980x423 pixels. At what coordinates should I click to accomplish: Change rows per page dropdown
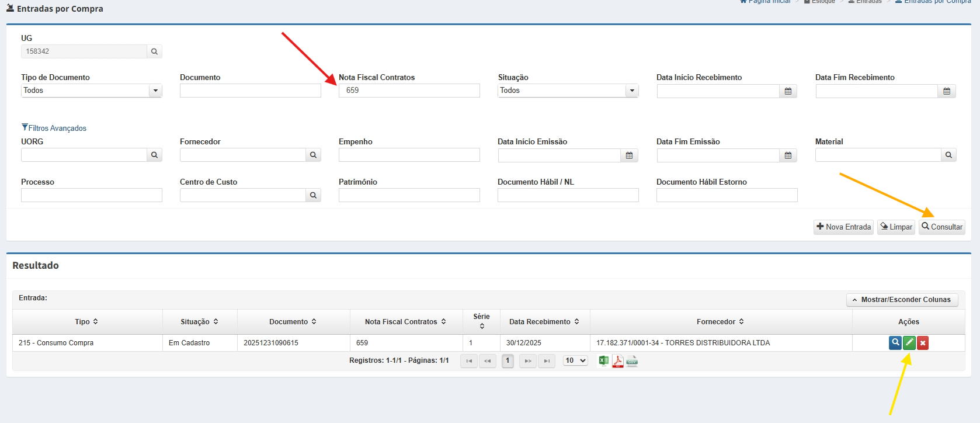pyautogui.click(x=575, y=360)
